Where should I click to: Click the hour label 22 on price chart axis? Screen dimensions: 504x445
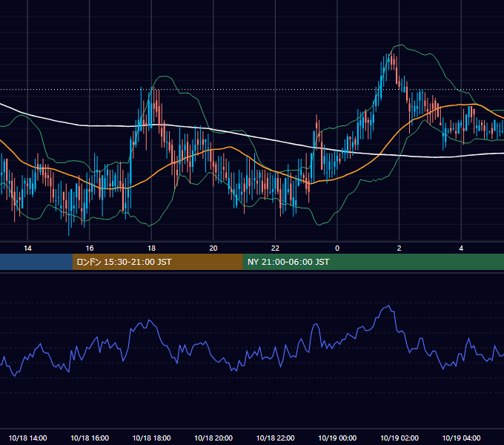coord(275,248)
